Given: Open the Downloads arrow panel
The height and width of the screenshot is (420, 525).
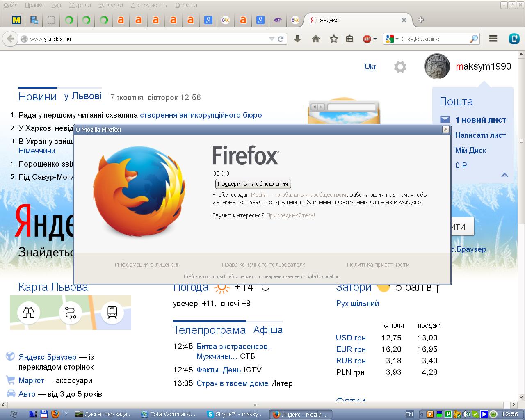Looking at the screenshot, I should tap(298, 39).
